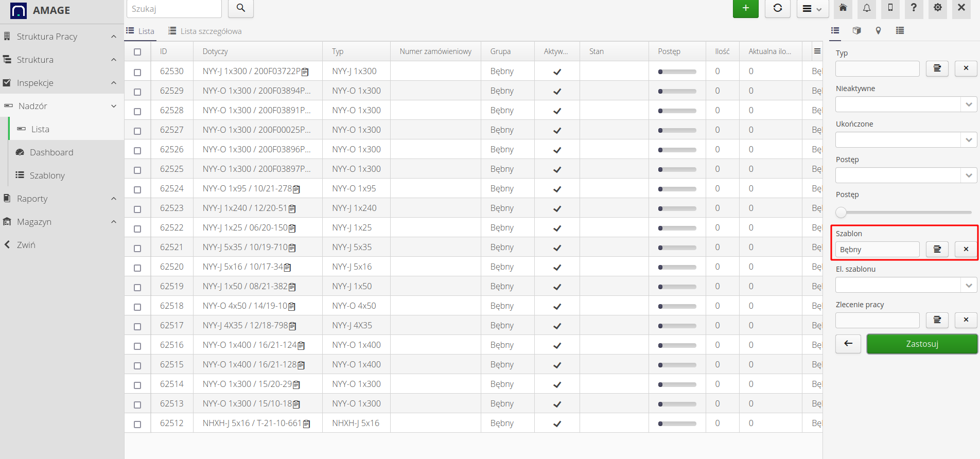The height and width of the screenshot is (459, 980).
Task: Open settings gear icon
Action: click(x=938, y=8)
